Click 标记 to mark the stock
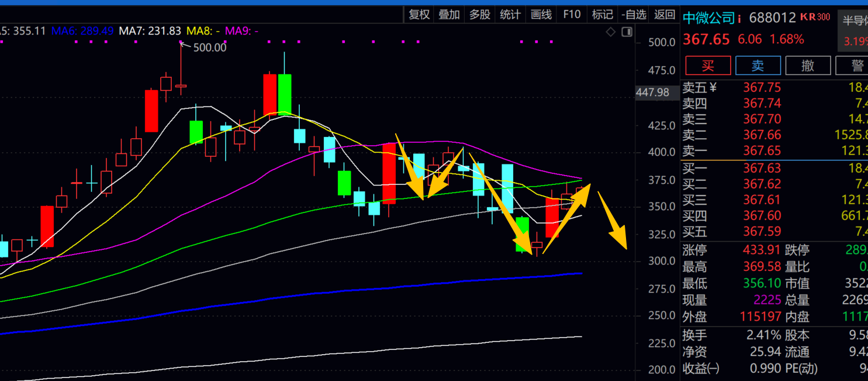868x381 pixels. 602,15
